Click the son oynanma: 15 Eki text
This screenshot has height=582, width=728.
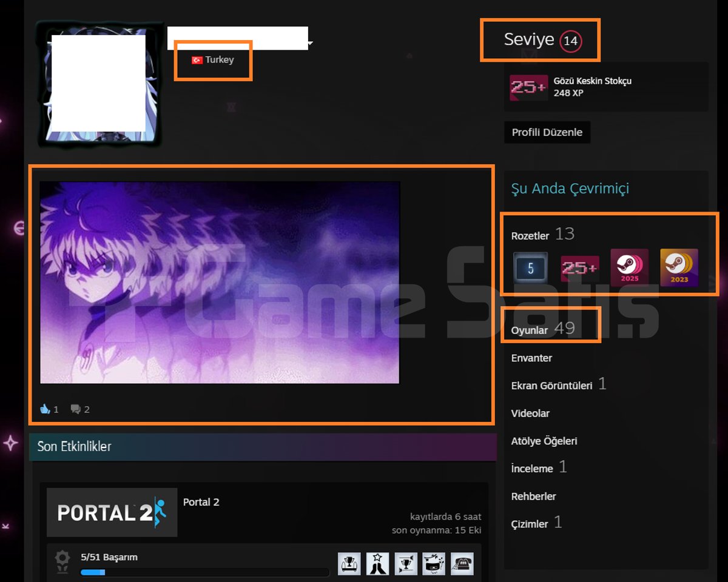pyautogui.click(x=437, y=530)
